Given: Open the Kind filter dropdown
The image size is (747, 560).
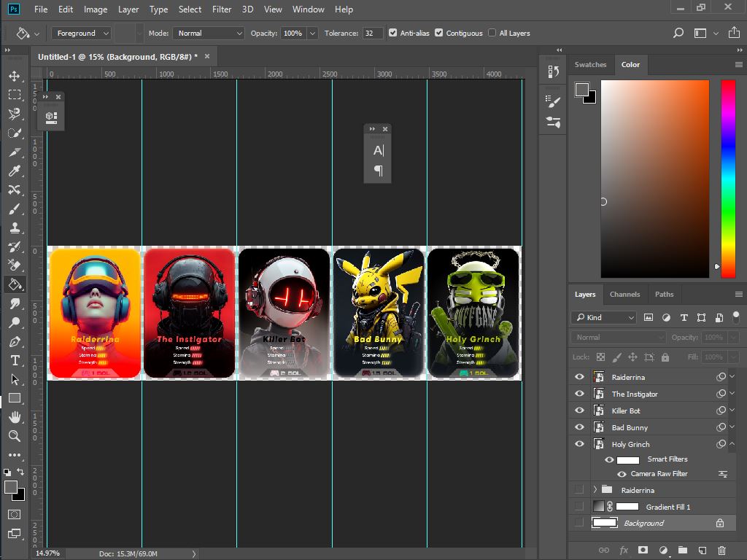Looking at the screenshot, I should click(x=604, y=317).
